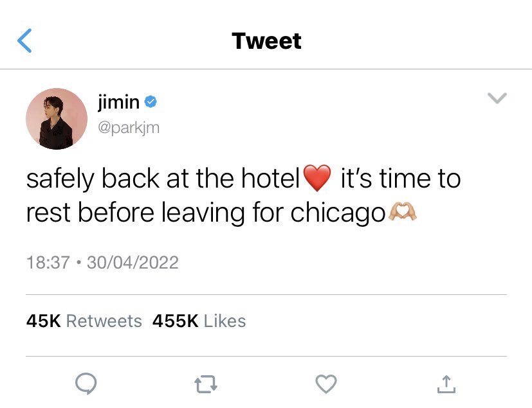Go back using the blue arrow

(x=24, y=40)
